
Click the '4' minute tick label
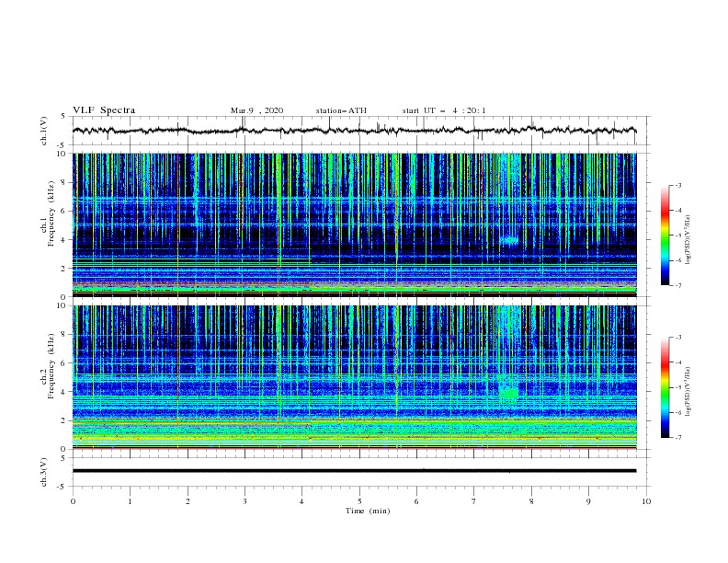[301, 501]
